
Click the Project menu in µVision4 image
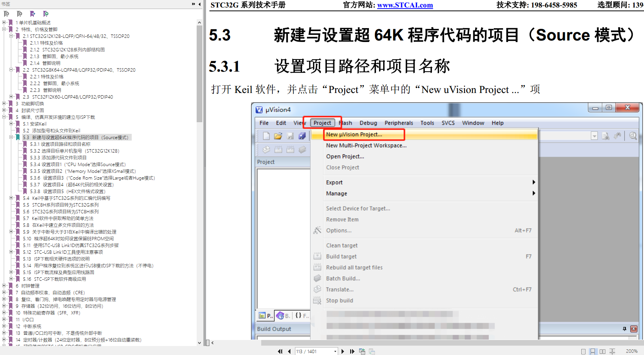322,123
